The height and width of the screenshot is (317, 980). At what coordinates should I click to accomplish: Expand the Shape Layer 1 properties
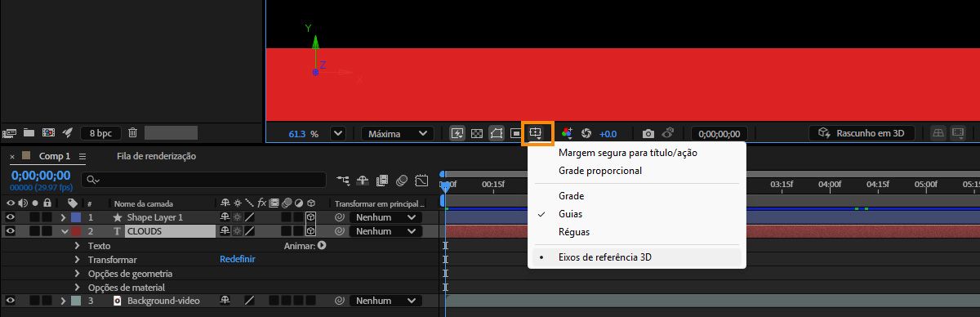pyautogui.click(x=64, y=217)
